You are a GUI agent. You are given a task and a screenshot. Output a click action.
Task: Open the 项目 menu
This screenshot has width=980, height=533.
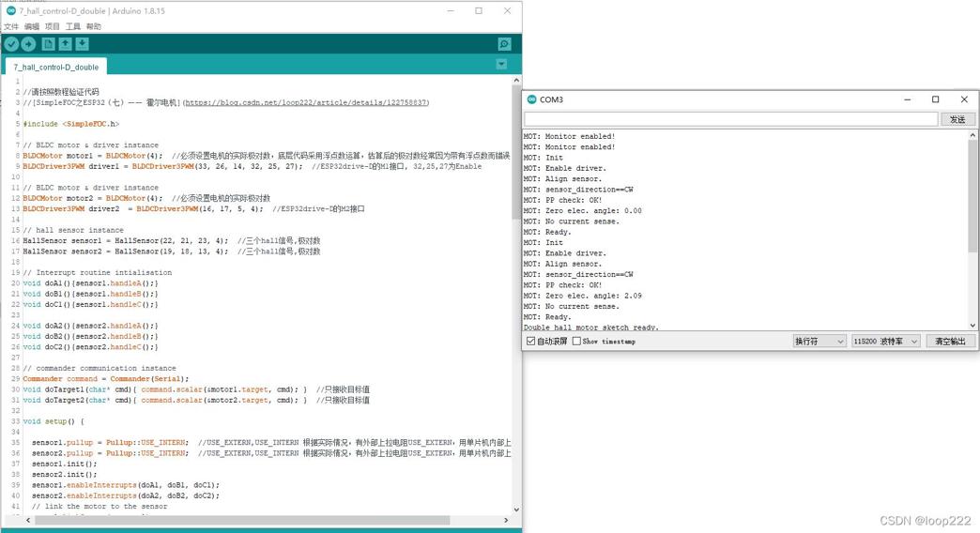click(x=53, y=26)
